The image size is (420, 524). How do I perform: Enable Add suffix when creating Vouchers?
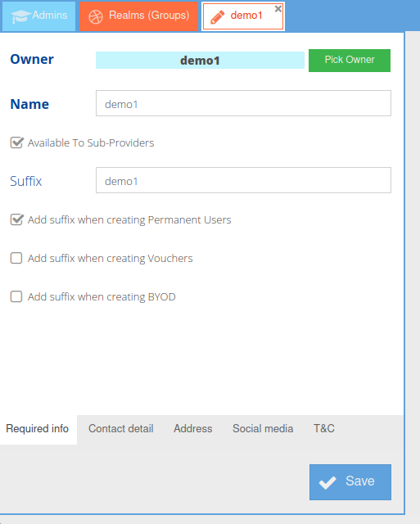pyautogui.click(x=16, y=258)
